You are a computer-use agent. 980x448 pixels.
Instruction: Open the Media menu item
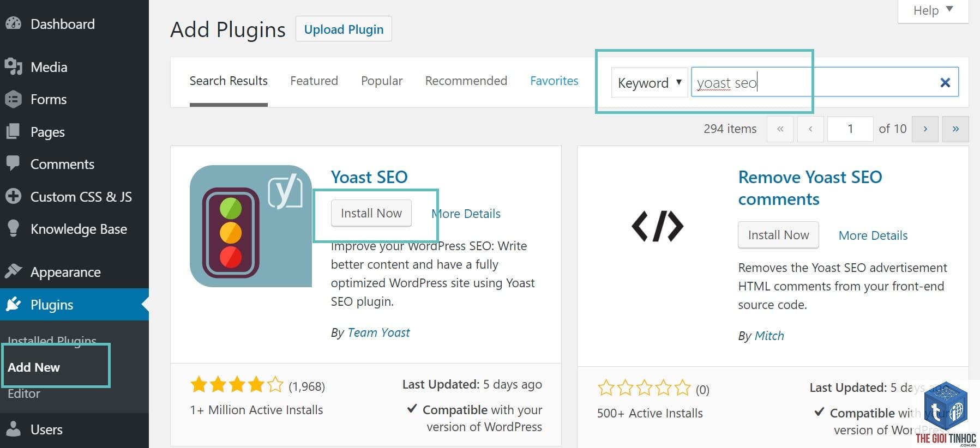pyautogui.click(x=74, y=67)
